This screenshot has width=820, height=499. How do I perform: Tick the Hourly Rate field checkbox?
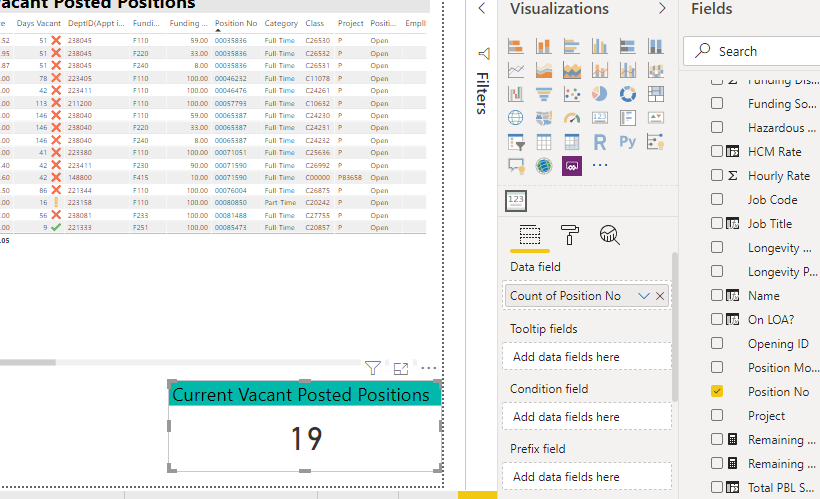717,175
